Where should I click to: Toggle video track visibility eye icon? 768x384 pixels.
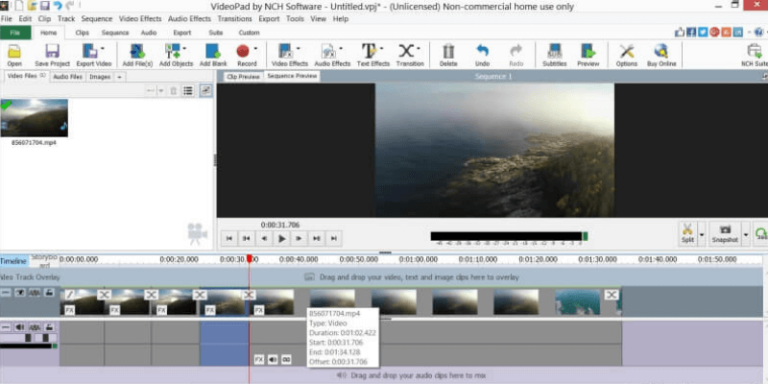click(20, 292)
